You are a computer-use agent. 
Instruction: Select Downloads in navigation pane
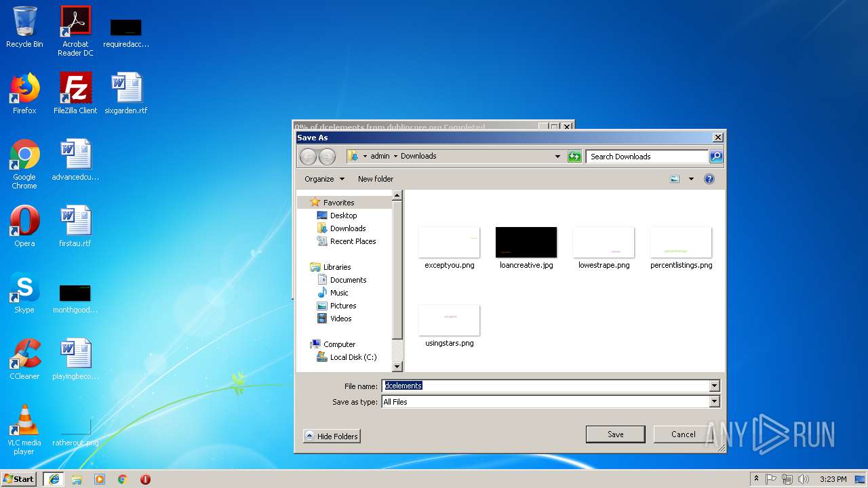348,228
